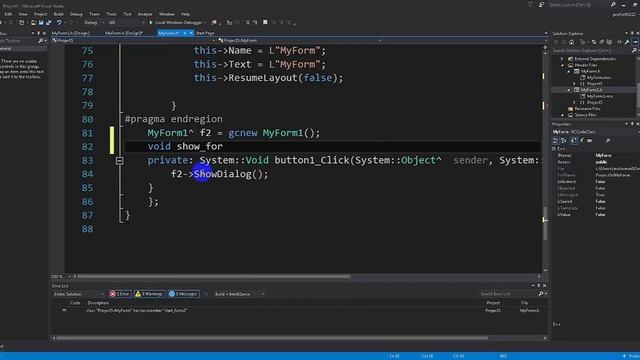This screenshot has width=640, height=360.
Task: Open the Debug menu
Action: [76, 14]
